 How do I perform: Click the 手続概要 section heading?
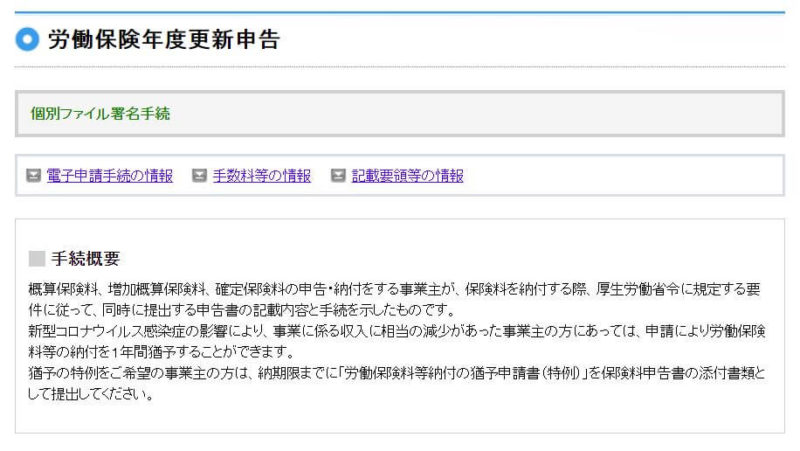point(85,259)
